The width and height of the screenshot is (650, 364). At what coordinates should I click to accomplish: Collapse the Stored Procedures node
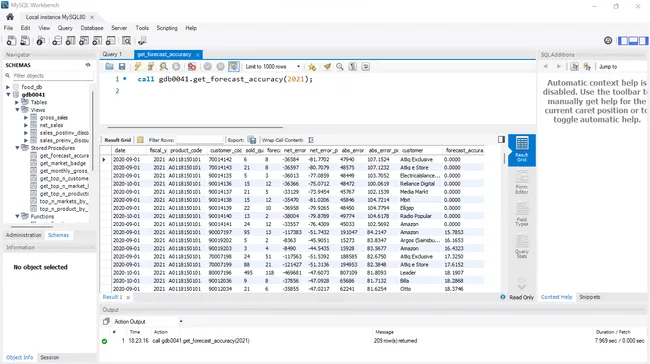click(17, 148)
